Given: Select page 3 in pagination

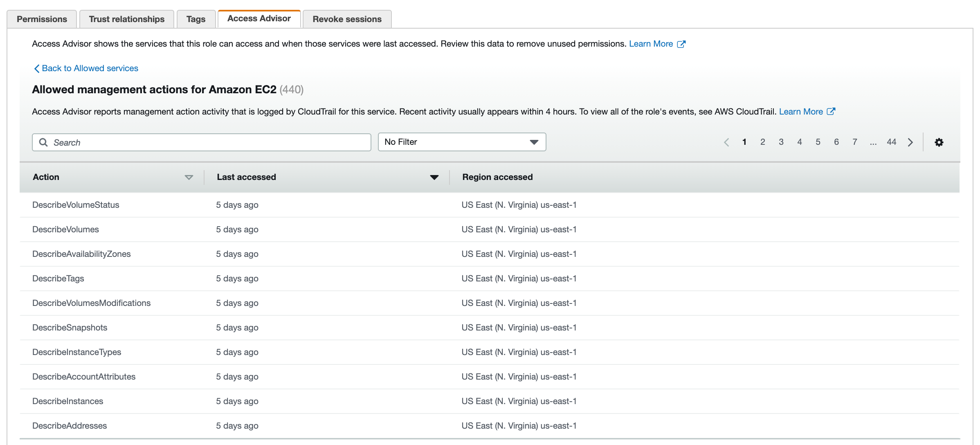Looking at the screenshot, I should coord(781,142).
